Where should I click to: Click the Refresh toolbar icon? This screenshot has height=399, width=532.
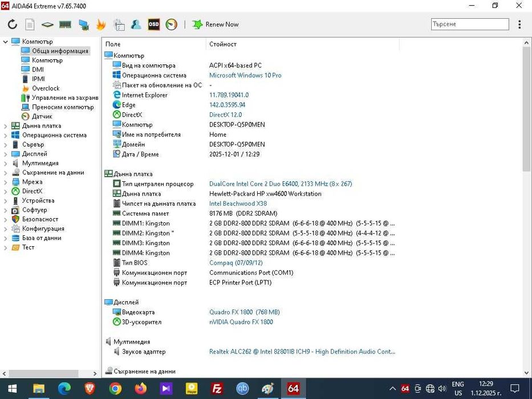tap(12, 25)
